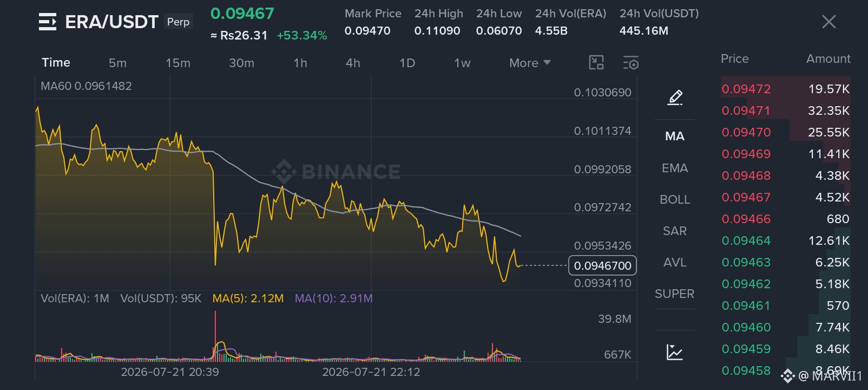Click the MA(5): 2.12M volume label

(248, 298)
